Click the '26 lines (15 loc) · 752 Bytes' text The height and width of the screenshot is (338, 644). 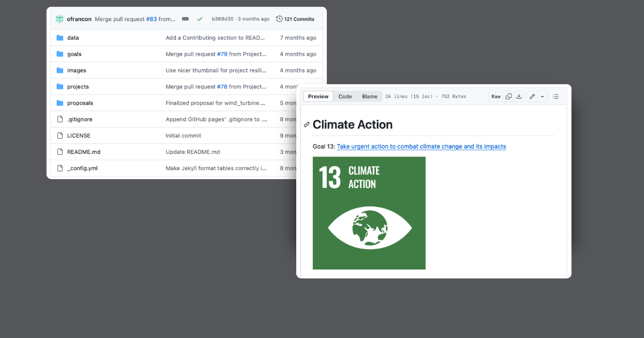426,97
